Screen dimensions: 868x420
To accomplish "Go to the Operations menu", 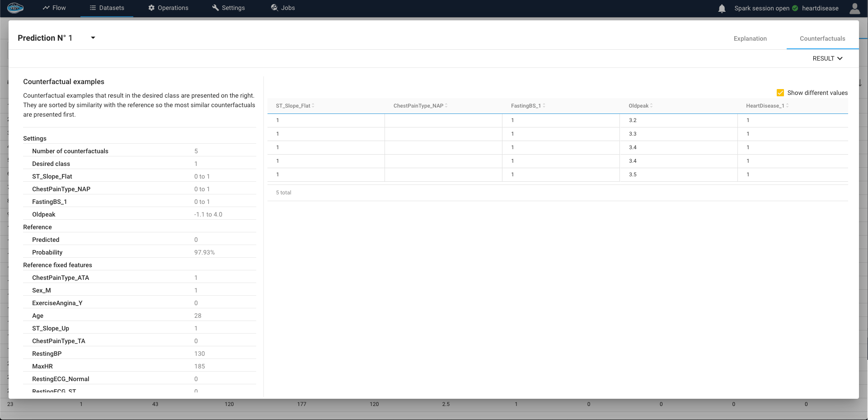I will (x=168, y=8).
